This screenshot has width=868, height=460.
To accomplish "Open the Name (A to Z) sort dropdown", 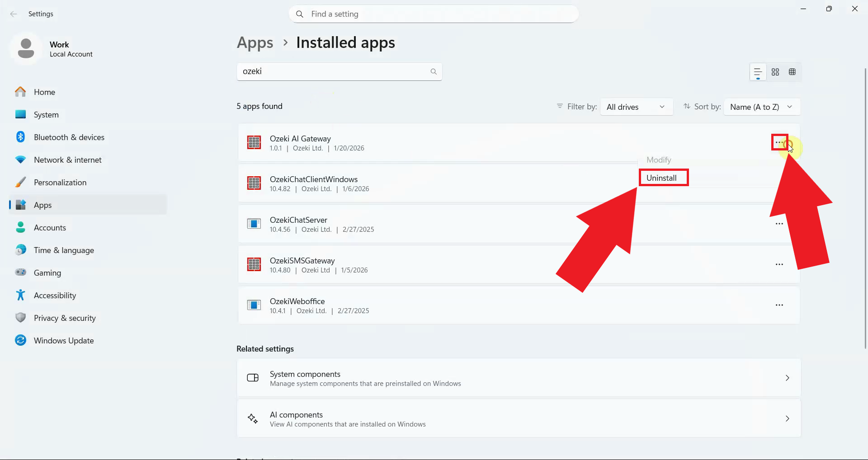I will click(761, 107).
